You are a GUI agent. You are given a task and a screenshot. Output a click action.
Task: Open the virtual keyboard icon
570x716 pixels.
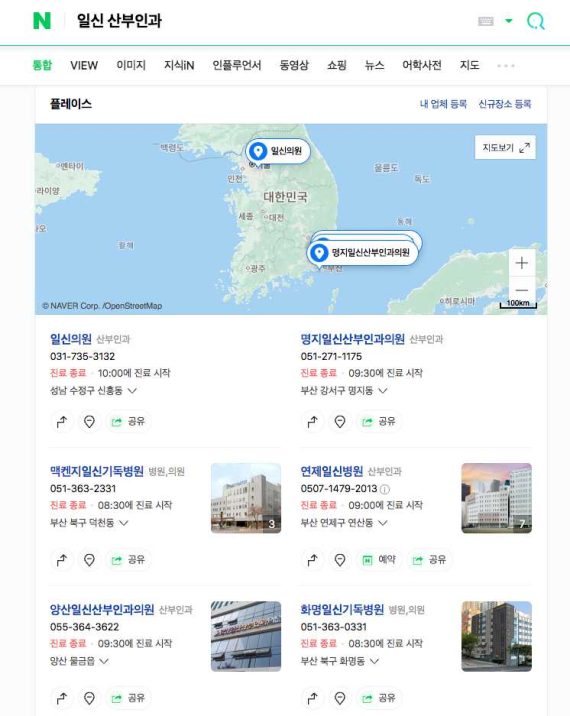486,21
